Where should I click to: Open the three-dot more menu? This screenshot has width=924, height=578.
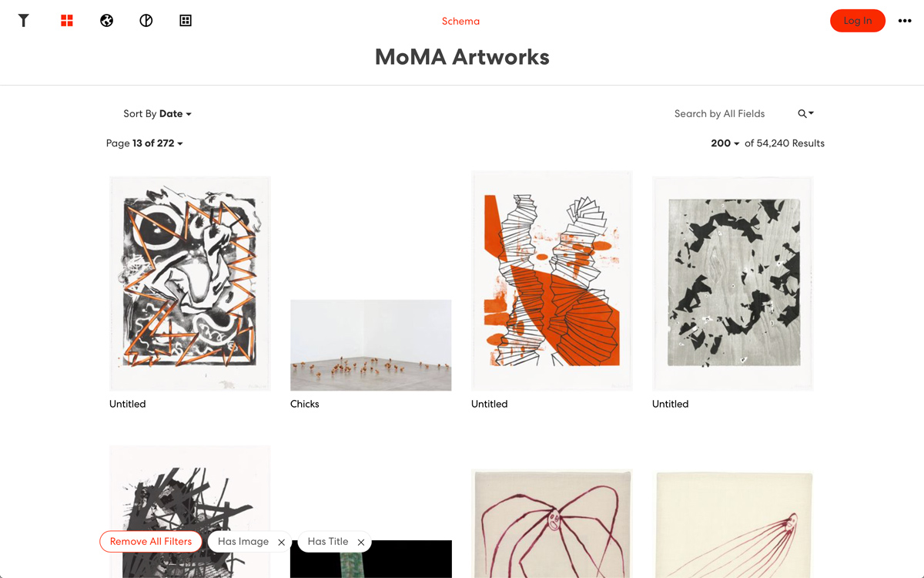pyautogui.click(x=905, y=21)
